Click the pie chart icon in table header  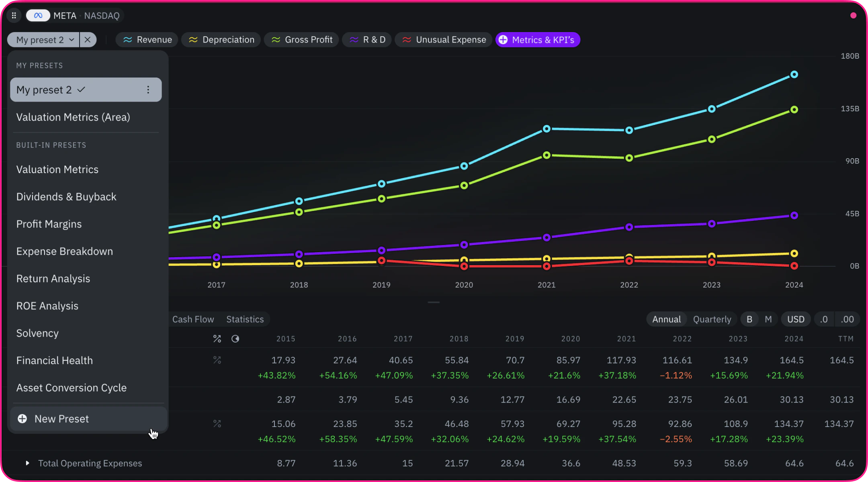coord(235,339)
